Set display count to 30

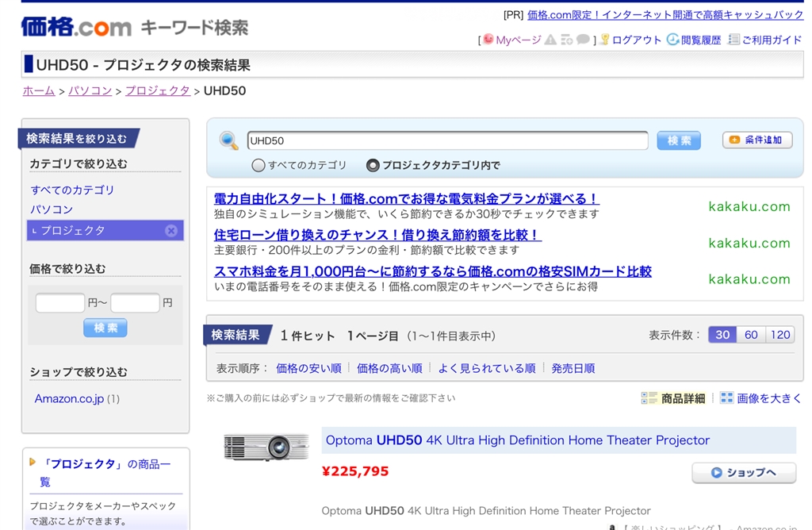point(722,335)
